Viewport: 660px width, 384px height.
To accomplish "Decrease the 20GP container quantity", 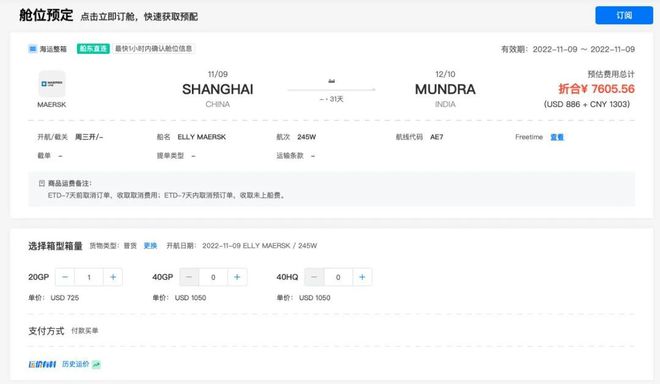I will click(x=65, y=277).
